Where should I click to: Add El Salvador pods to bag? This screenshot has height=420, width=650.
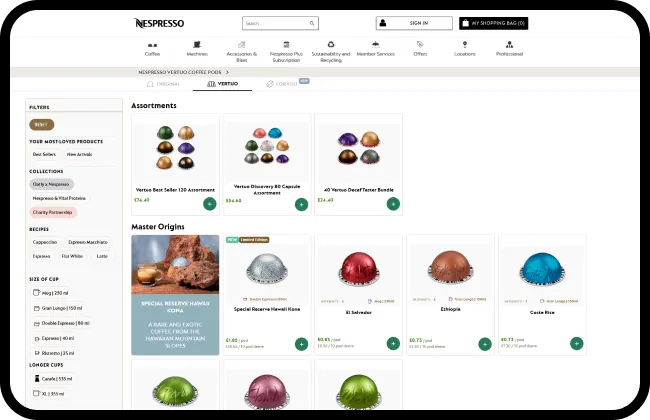point(393,343)
